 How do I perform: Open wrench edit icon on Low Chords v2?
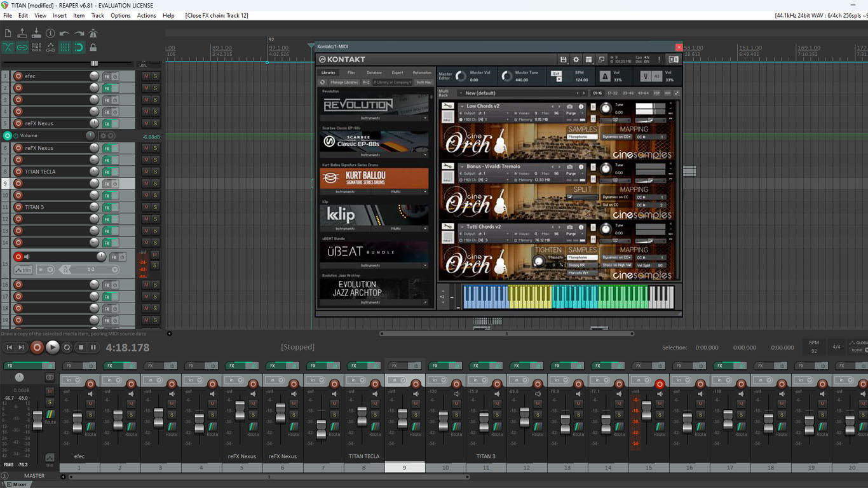(447, 107)
